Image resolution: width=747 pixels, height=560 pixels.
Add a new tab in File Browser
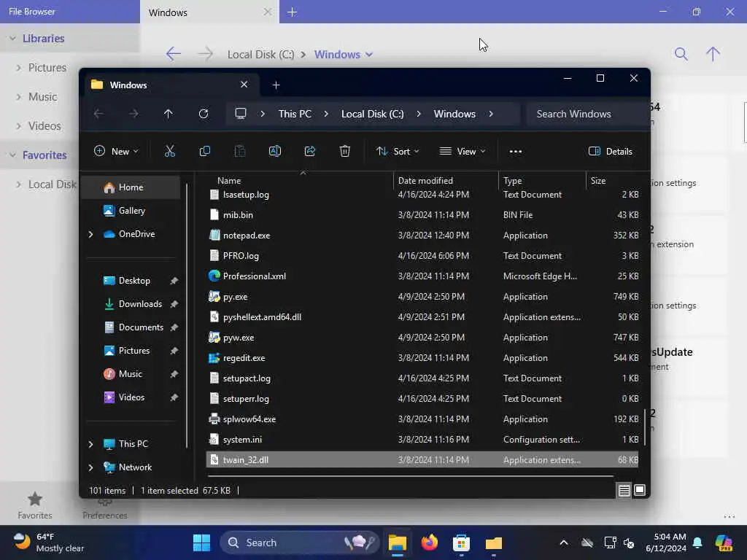point(293,12)
